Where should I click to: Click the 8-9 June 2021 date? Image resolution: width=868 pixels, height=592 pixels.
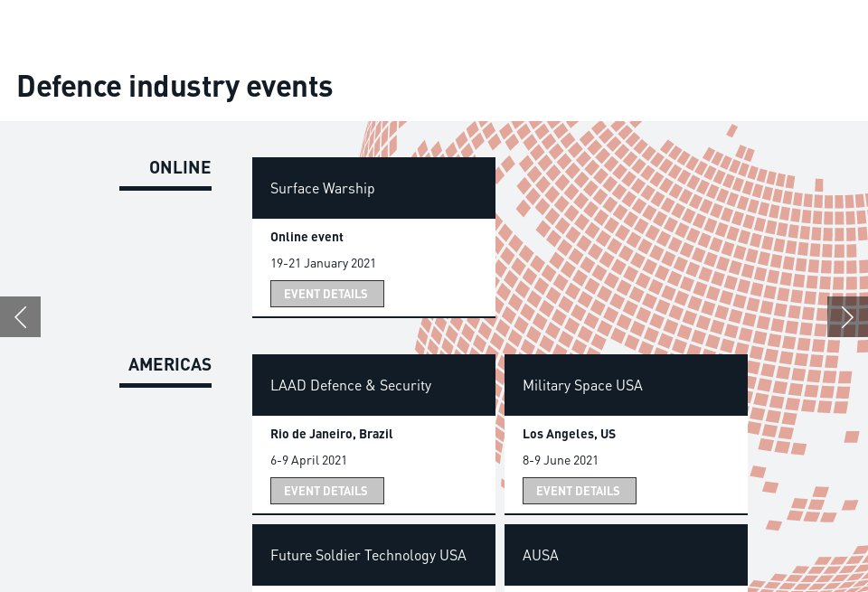point(560,460)
